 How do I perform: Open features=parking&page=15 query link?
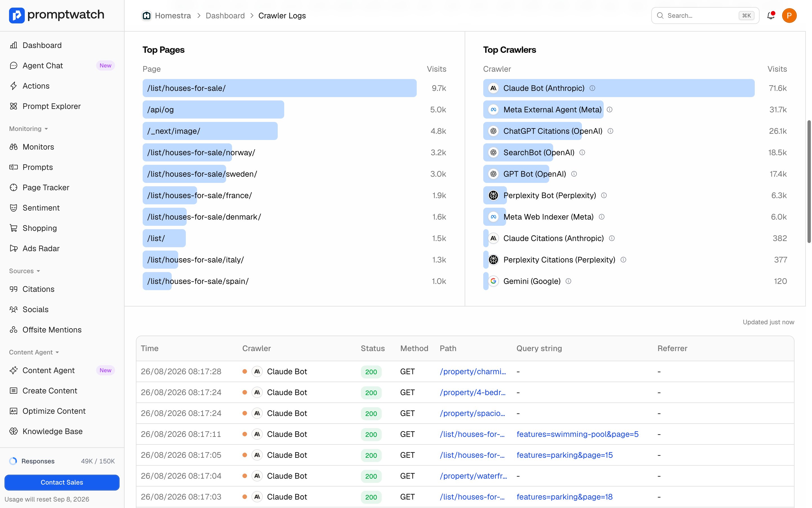pos(565,455)
